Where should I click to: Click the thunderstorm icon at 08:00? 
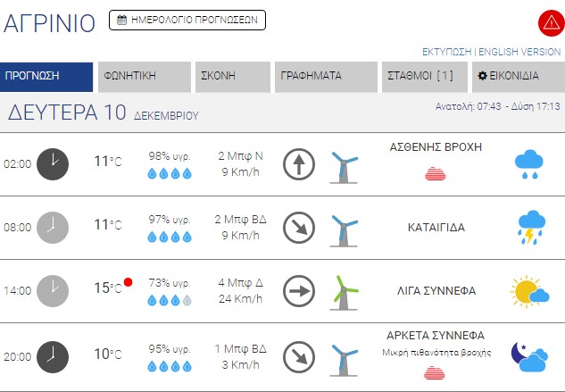pyautogui.click(x=530, y=227)
